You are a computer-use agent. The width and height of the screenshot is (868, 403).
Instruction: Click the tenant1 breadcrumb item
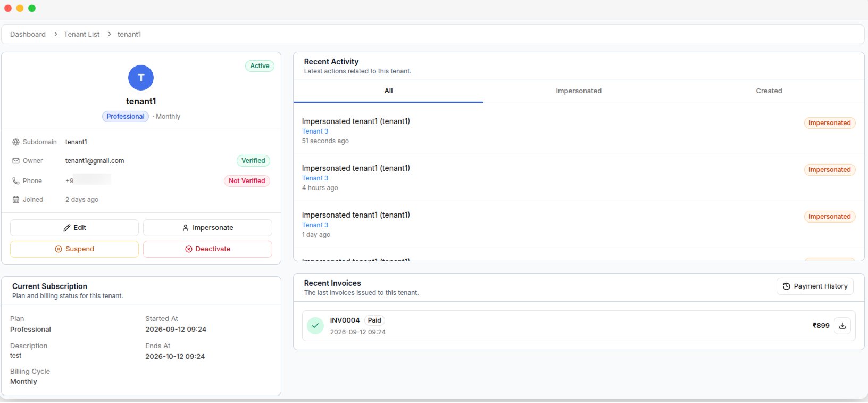pos(129,34)
